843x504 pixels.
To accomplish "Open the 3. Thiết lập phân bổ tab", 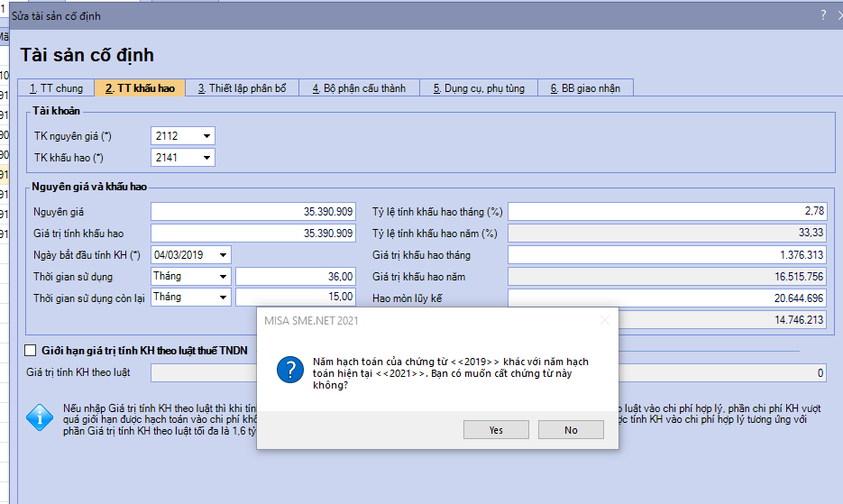I will 242,88.
